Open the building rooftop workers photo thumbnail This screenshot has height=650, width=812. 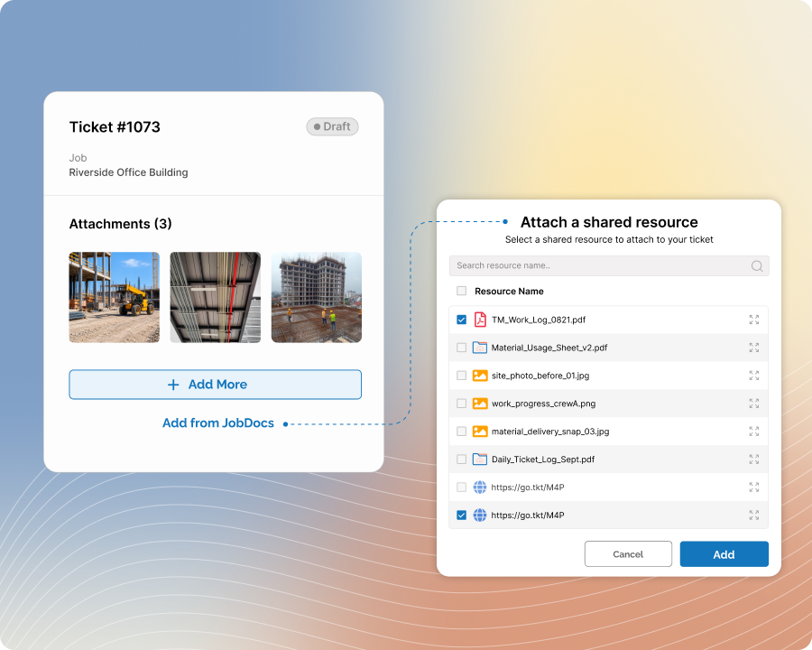coord(317,298)
